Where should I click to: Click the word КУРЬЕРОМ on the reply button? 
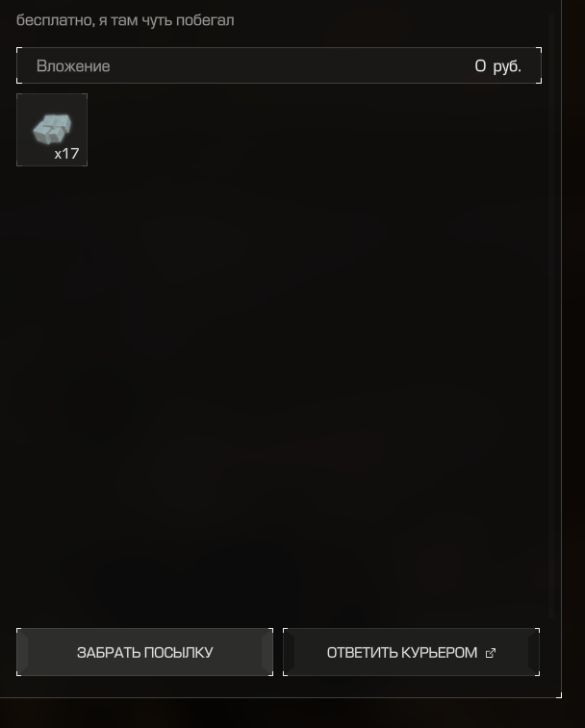pos(439,652)
